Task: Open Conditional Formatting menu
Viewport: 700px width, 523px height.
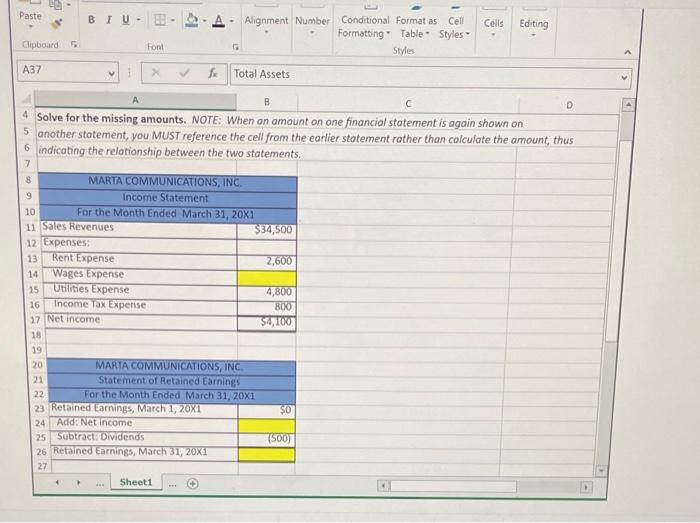Action: click(x=364, y=27)
